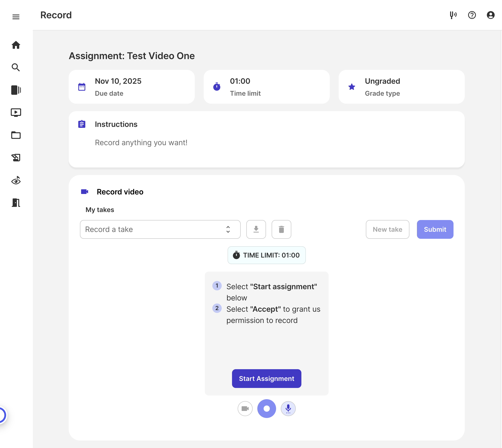Open the search icon in sidebar

(x=16, y=67)
